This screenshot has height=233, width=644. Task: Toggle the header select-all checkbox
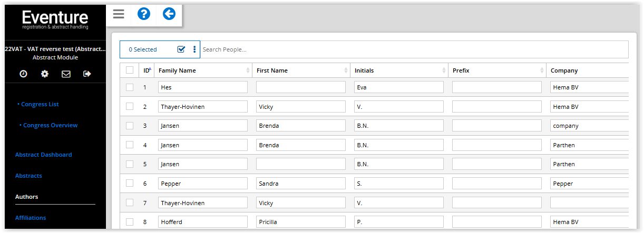(130, 70)
